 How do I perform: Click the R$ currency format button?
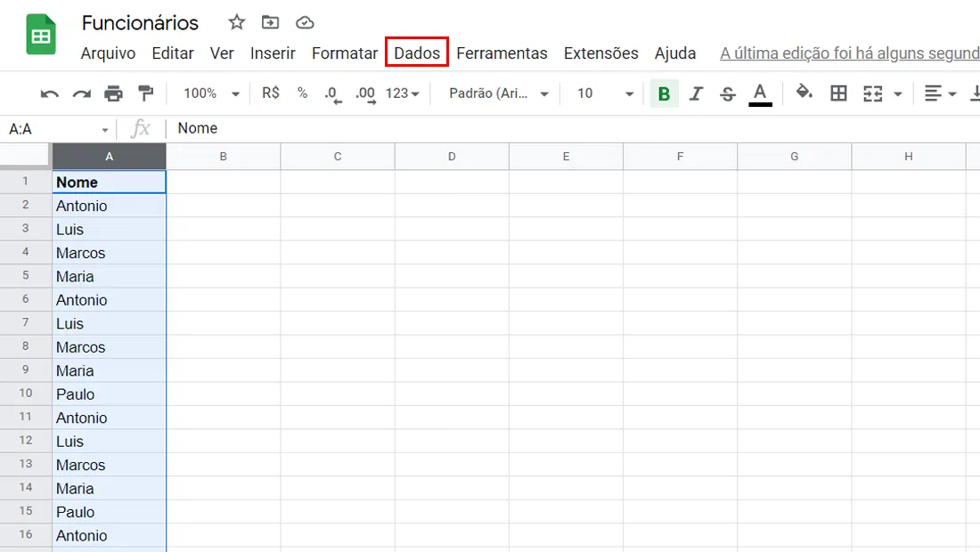tap(271, 93)
